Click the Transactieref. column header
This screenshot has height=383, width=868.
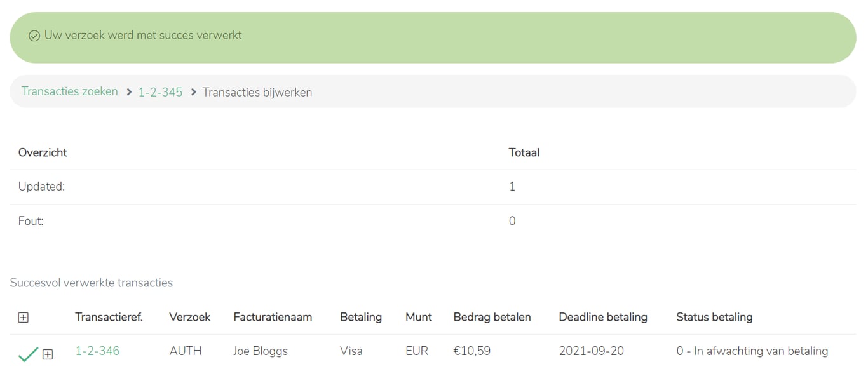tap(109, 317)
